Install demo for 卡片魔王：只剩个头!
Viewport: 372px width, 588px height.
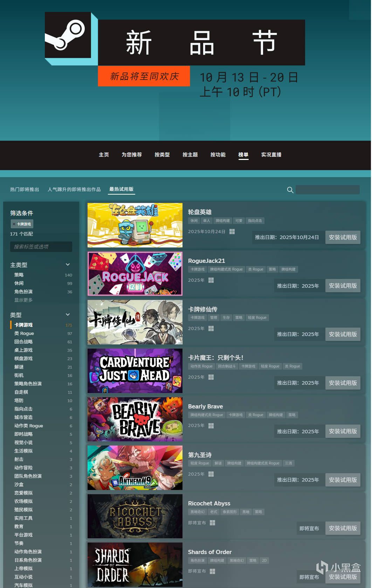(343, 383)
